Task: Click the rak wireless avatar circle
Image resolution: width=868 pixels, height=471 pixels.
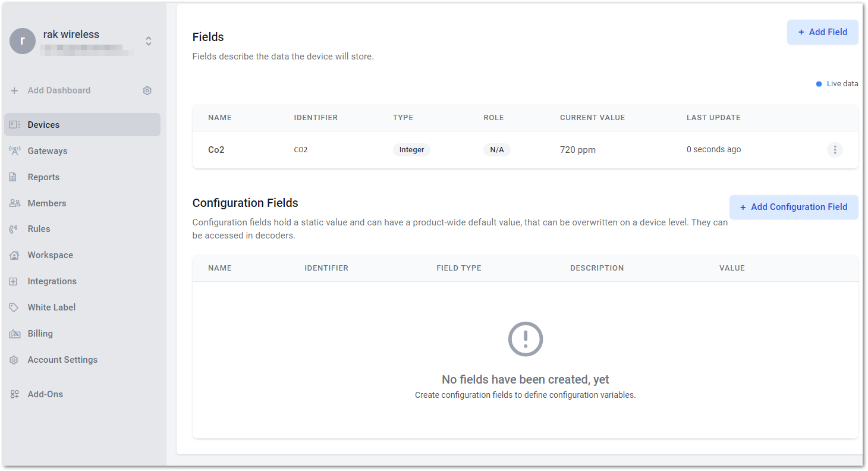Action: tap(23, 41)
